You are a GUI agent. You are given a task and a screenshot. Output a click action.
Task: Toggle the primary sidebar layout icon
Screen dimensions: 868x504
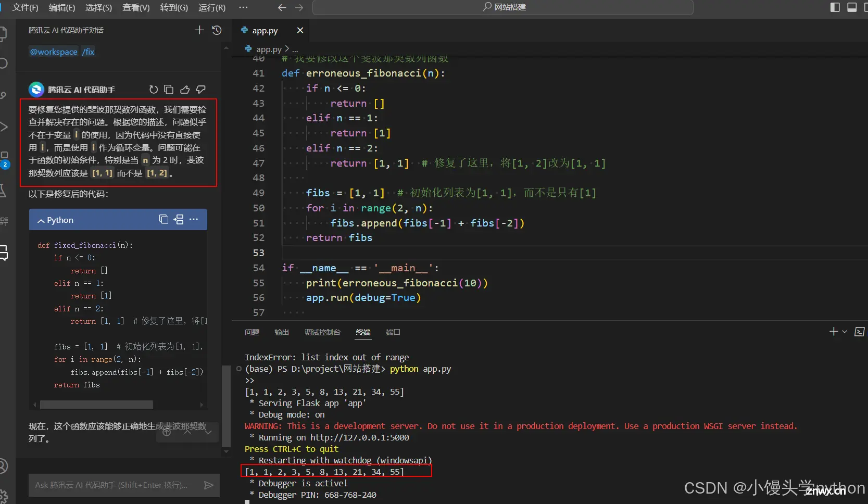point(835,7)
